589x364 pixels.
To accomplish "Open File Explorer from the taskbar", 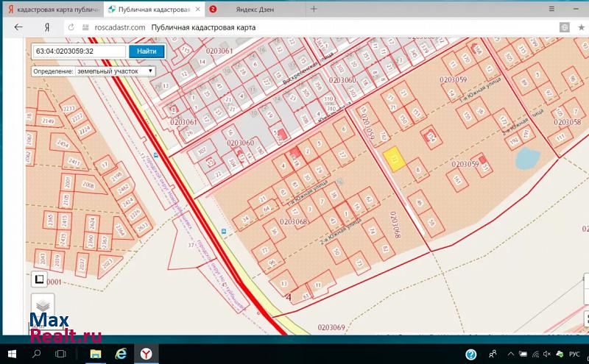I will click(x=95, y=354).
